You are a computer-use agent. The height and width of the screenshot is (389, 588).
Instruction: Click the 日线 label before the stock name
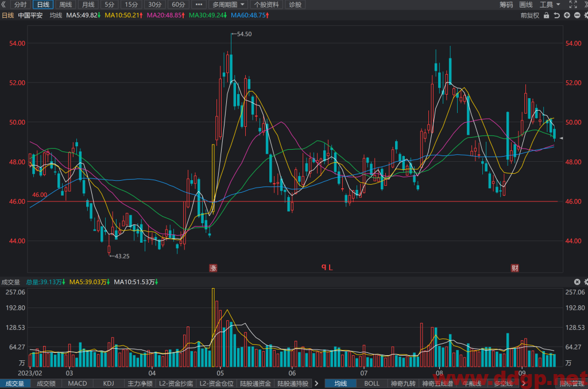[x=8, y=15]
